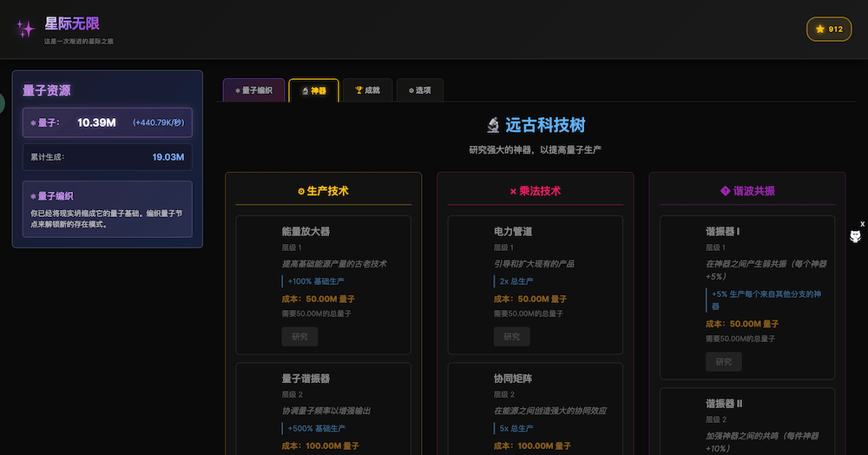Image resolution: width=868 pixels, height=455 pixels.
Task: Click the 协同矩阵 card title
Action: coord(512,379)
